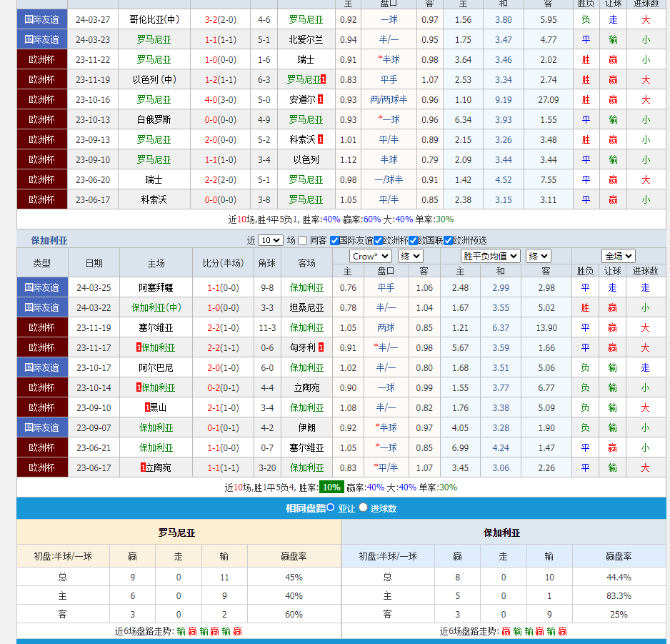The width and height of the screenshot is (670, 644).
Task: Click 国际友谊 badge in the 24-03-27 row
Action: pos(41,20)
